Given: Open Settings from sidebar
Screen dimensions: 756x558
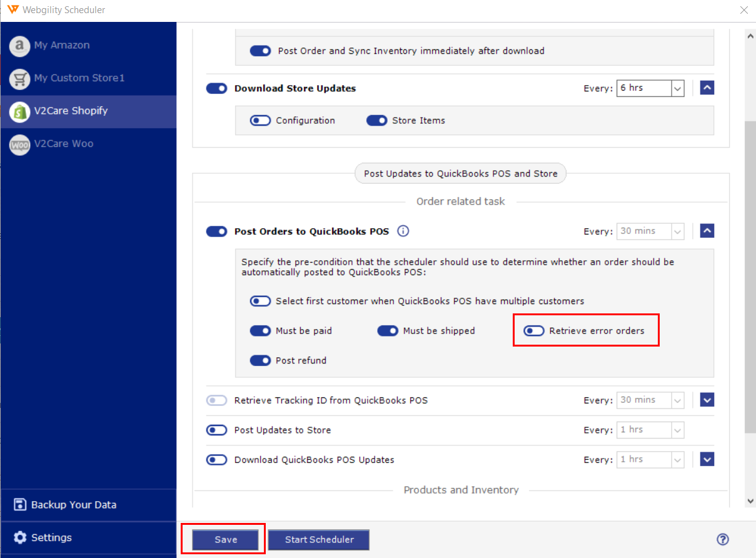Looking at the screenshot, I should pos(88,537).
